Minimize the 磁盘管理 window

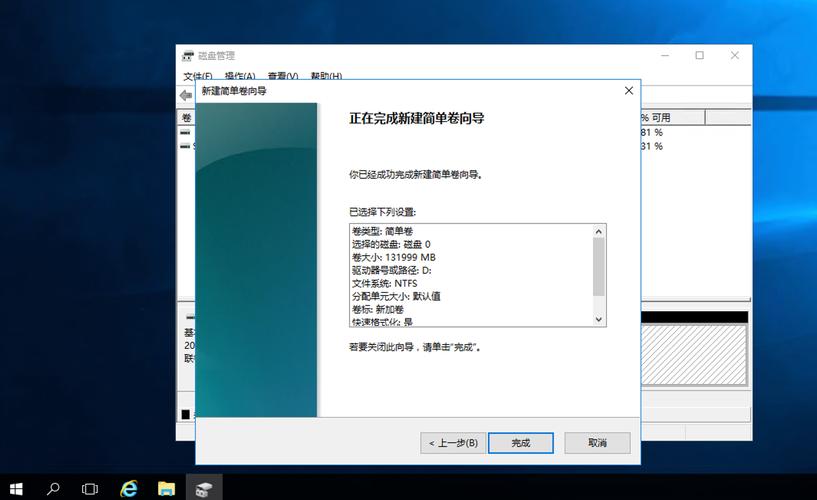665,55
